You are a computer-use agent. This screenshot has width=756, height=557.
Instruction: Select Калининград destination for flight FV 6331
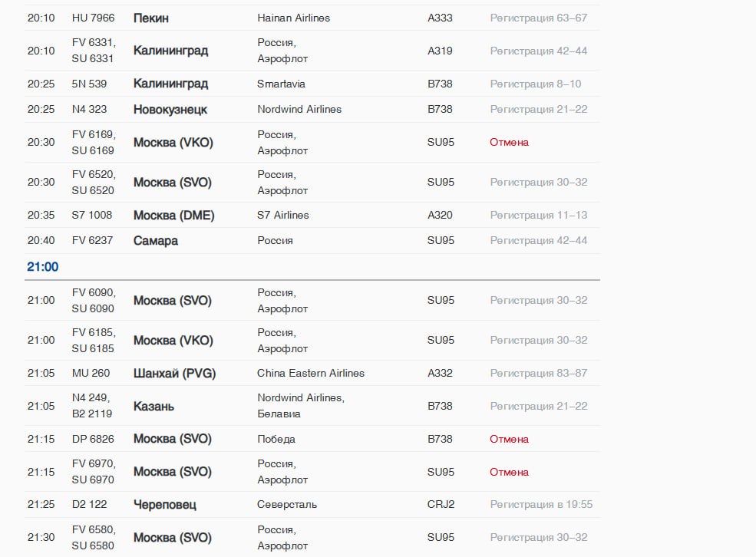170,51
